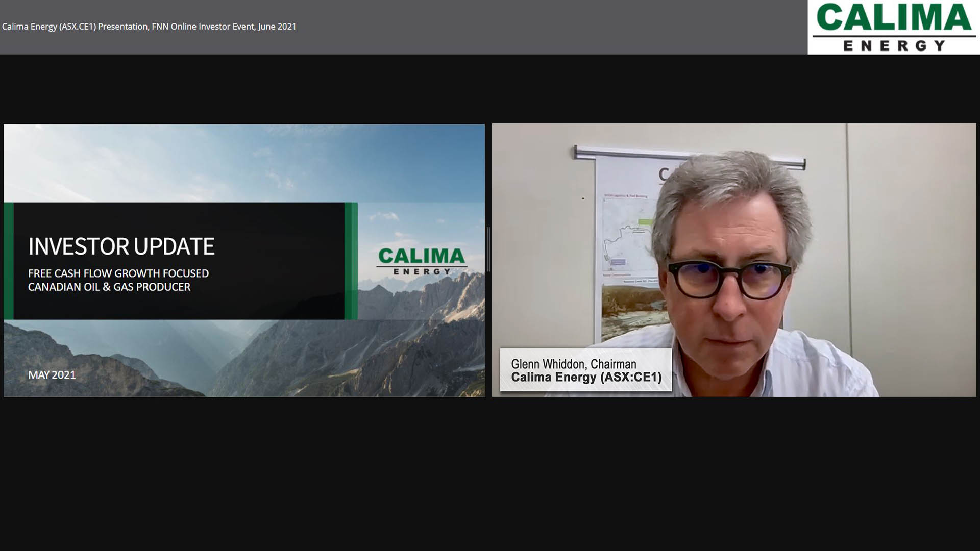Click the presentation title text in header bar
The height and width of the screenshot is (551, 980).
click(149, 27)
